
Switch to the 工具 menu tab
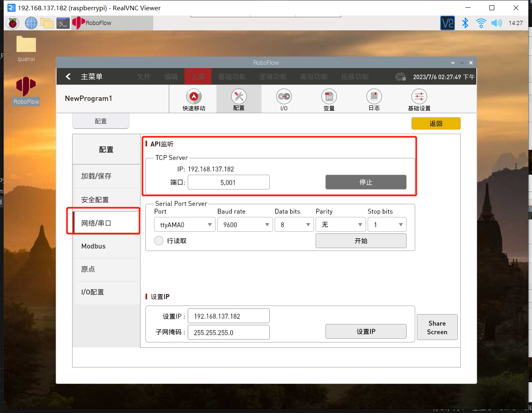pyautogui.click(x=198, y=76)
